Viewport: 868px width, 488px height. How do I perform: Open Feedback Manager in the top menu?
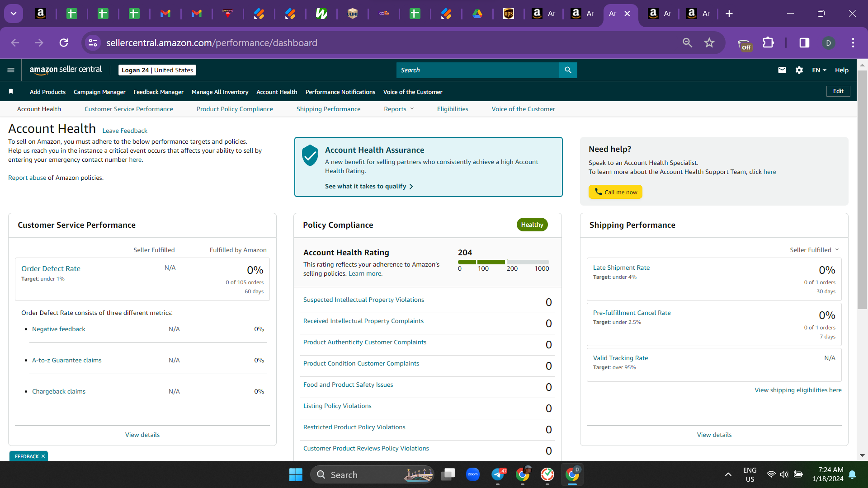point(158,92)
